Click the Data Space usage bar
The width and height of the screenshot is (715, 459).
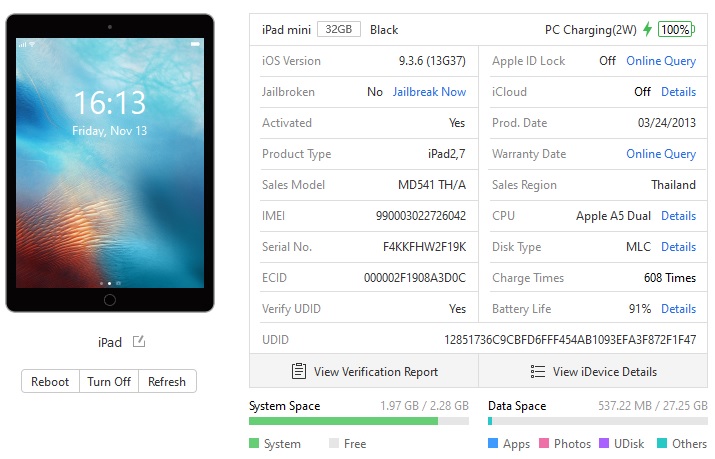[x=598, y=421]
